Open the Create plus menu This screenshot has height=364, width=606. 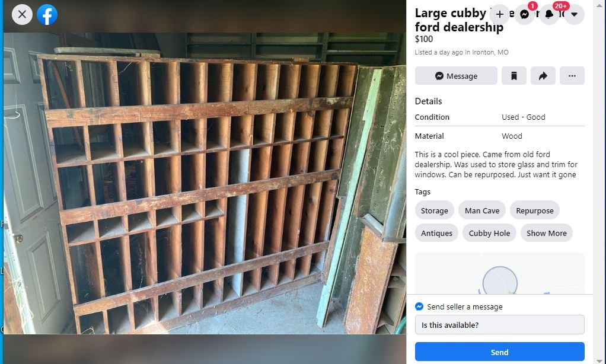click(x=500, y=14)
